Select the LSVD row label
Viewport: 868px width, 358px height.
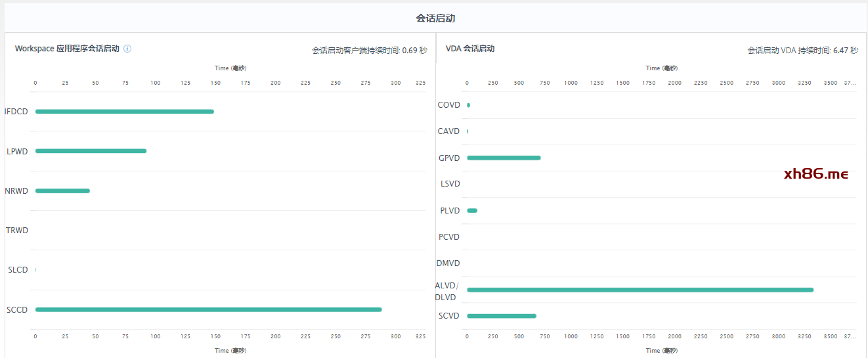coord(450,184)
